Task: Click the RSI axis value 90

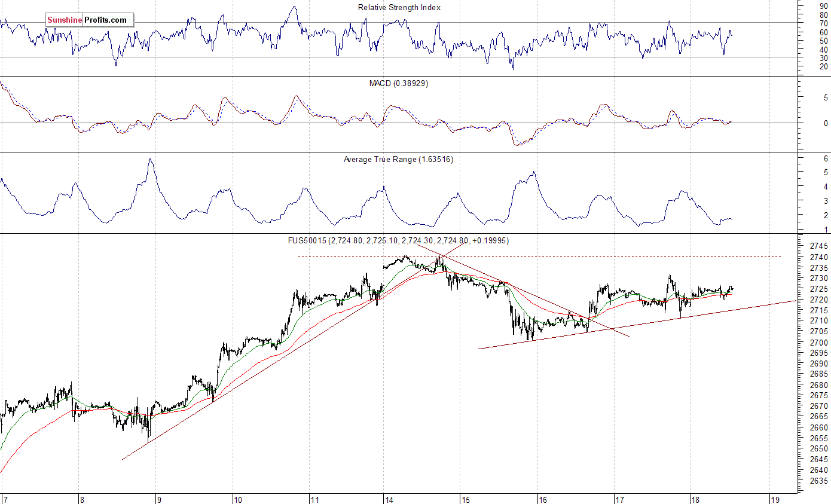Action: click(823, 6)
